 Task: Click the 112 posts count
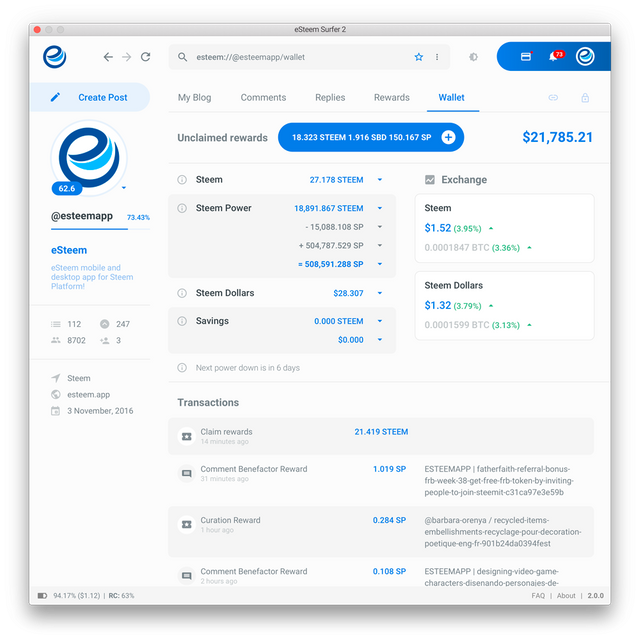click(74, 324)
